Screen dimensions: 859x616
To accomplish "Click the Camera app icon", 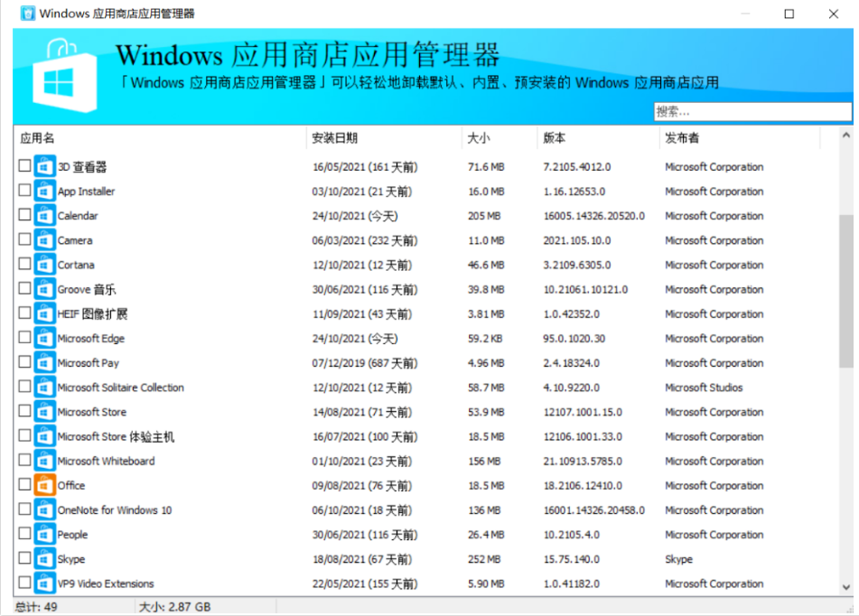I will coord(44,240).
